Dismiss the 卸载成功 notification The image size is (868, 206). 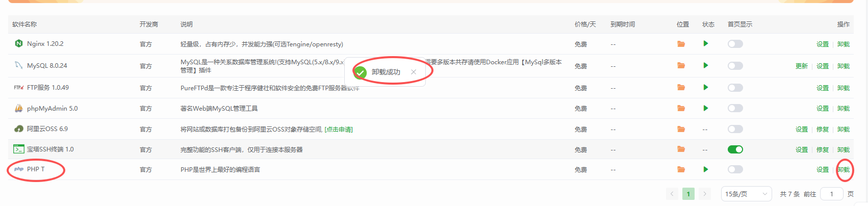point(414,72)
